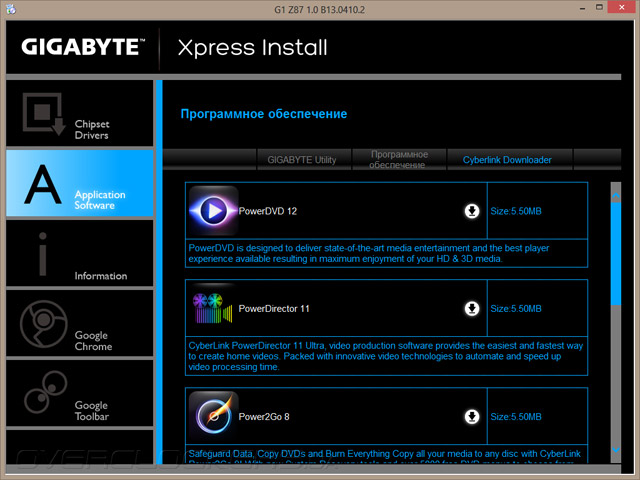Click the PowerDVD 12 download icon
The width and height of the screenshot is (640, 480).
coord(472,211)
